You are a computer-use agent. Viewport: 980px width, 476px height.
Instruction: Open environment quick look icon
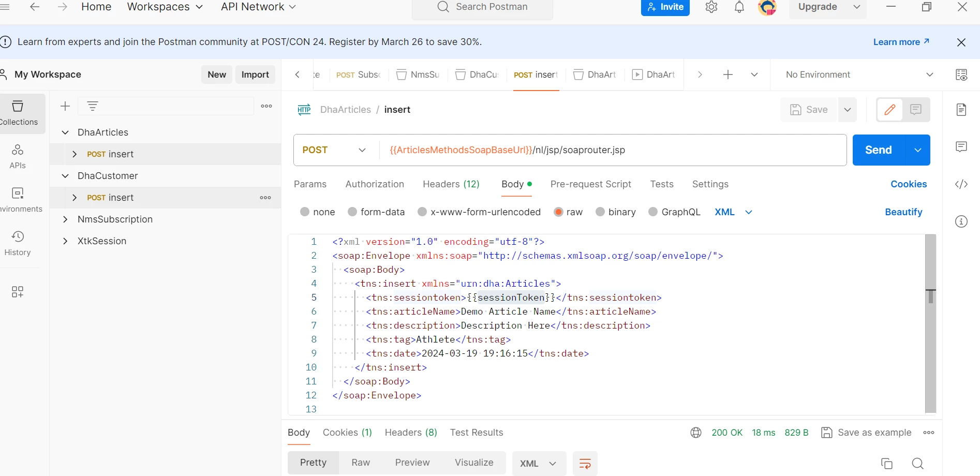point(961,75)
